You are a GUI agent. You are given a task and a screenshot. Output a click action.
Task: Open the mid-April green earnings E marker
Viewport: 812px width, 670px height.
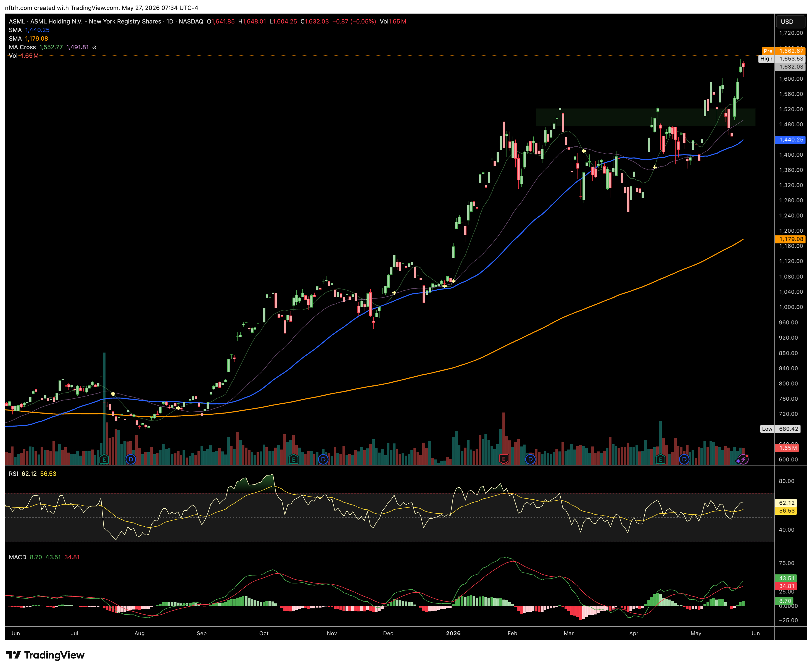(x=660, y=460)
